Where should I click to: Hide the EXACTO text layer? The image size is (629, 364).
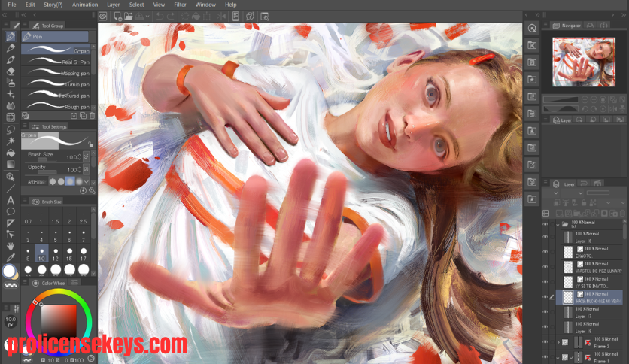coord(545,252)
